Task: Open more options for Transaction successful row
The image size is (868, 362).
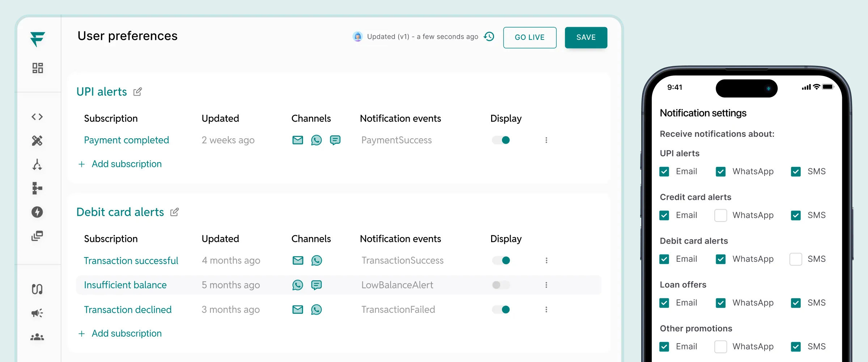Action: 546,260
